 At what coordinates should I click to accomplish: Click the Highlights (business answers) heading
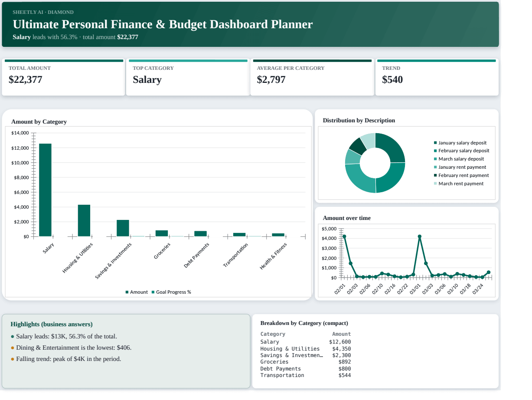point(52,325)
